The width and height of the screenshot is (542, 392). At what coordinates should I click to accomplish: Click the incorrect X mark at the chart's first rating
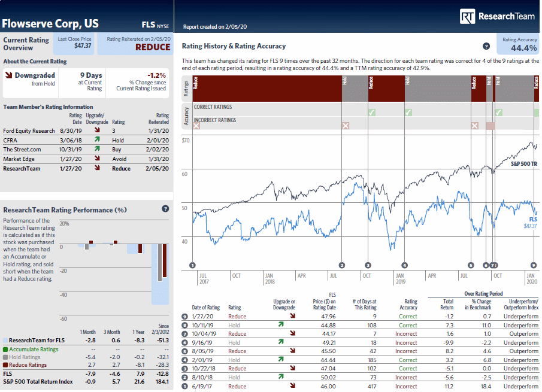click(x=196, y=126)
